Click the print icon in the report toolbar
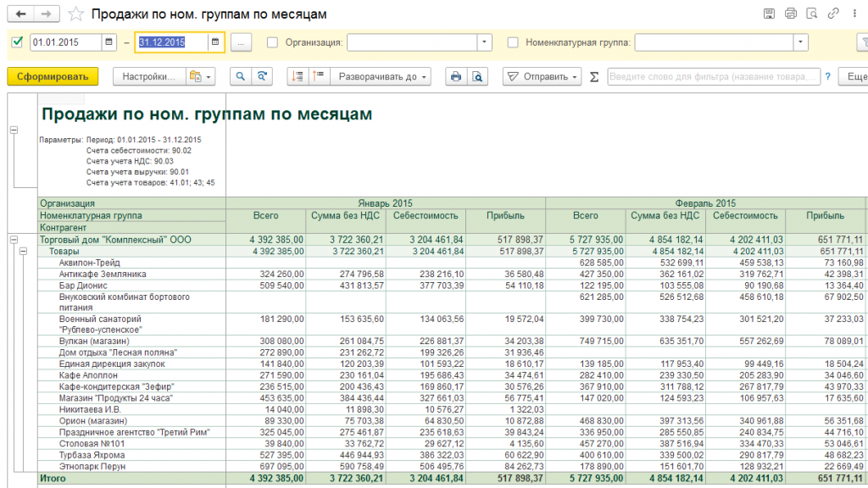Screen dimensions: 868x488 point(456,76)
